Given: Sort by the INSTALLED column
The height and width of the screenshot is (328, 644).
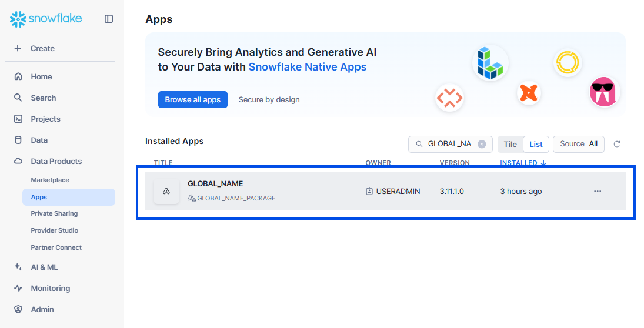Looking at the screenshot, I should coord(523,163).
